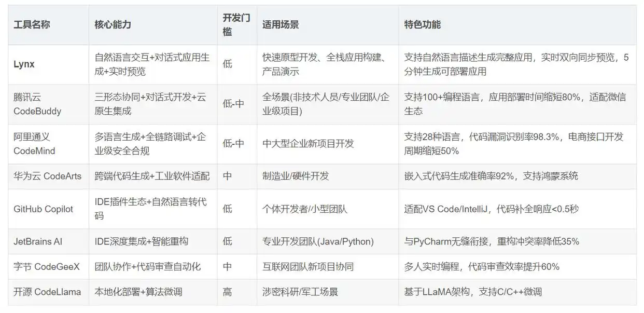Click GitHub Copilot's 个体开发者/小型团队 scenario
The image size is (644, 313).
[x=305, y=209]
